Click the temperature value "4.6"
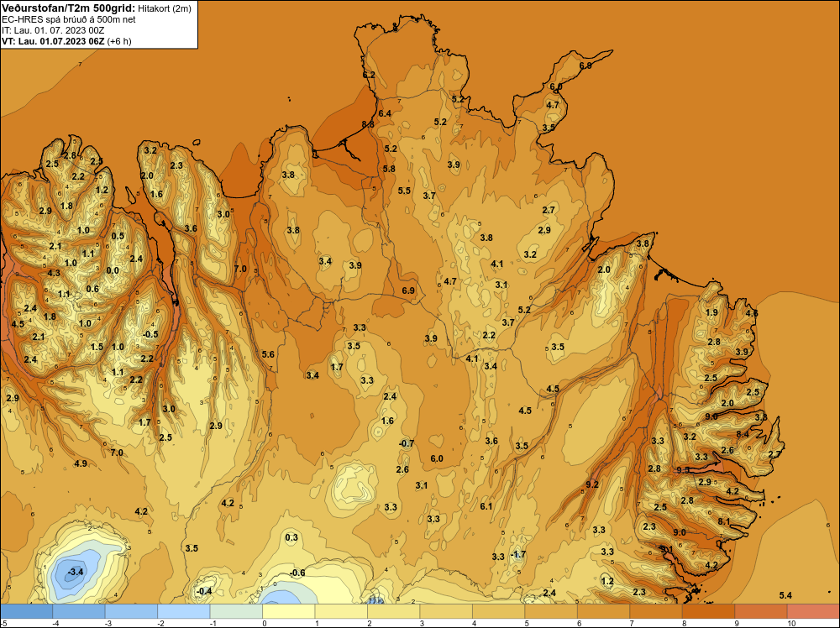Screen dimensions: 840x628 (x=752, y=314)
